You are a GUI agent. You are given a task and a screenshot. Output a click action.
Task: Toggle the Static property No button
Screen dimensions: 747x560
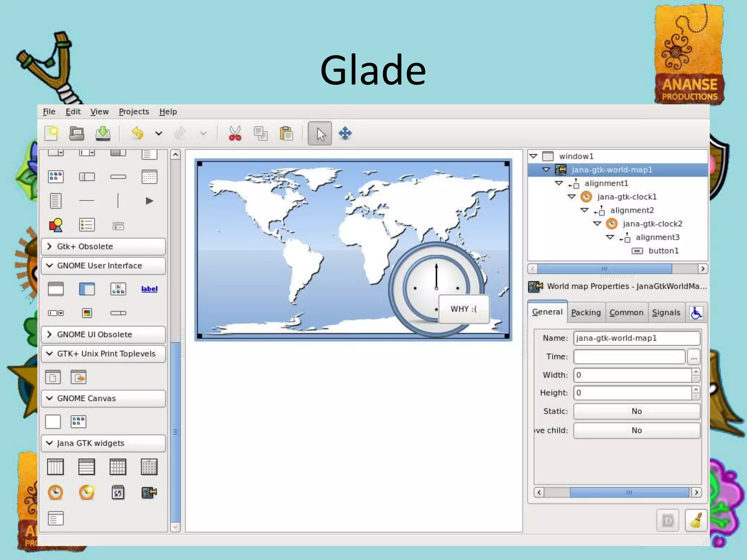click(637, 411)
